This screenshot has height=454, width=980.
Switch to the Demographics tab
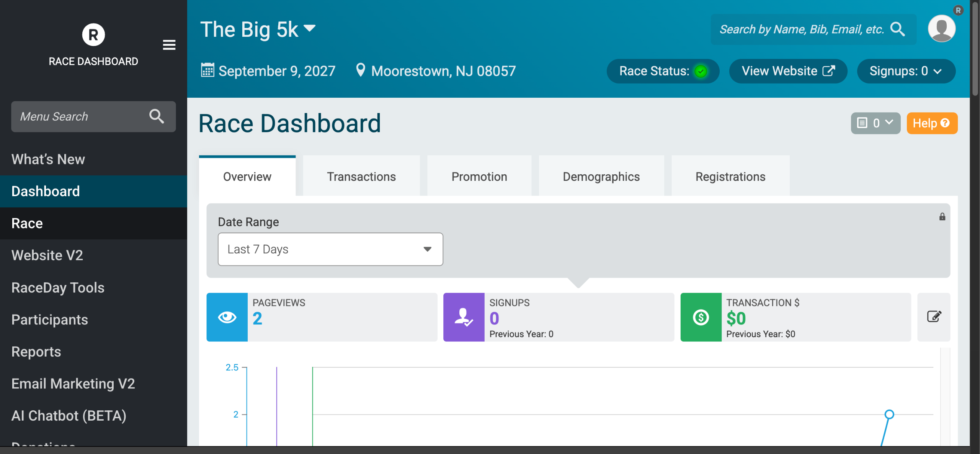tap(601, 177)
